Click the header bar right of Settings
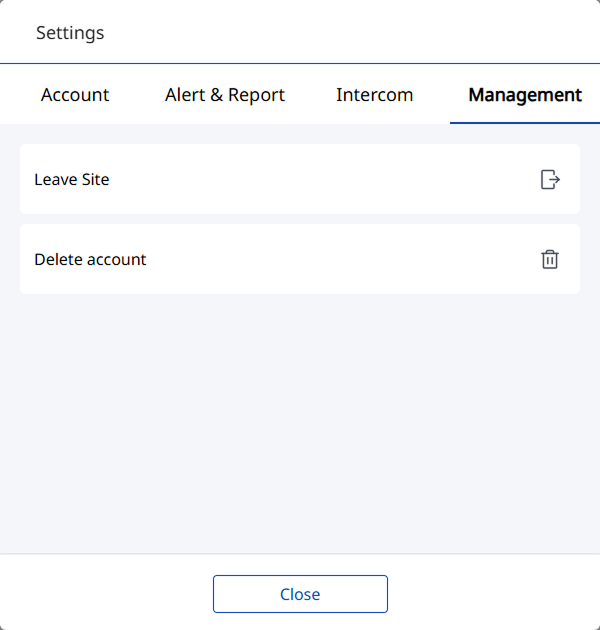The image size is (600, 630). (350, 33)
